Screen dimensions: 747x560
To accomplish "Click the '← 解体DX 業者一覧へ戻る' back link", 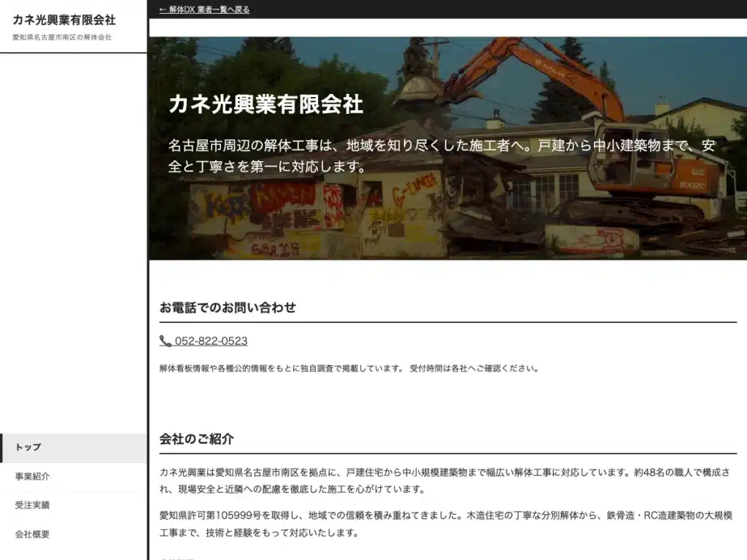I will point(204,9).
